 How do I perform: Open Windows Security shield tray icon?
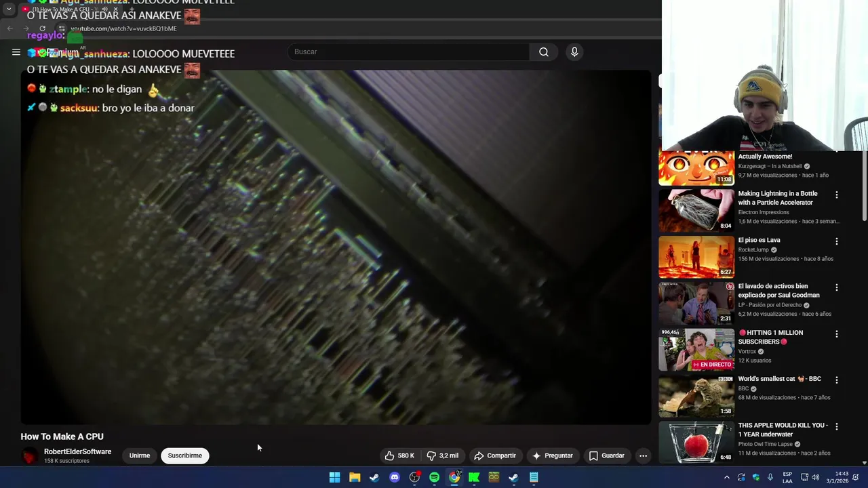(756, 477)
